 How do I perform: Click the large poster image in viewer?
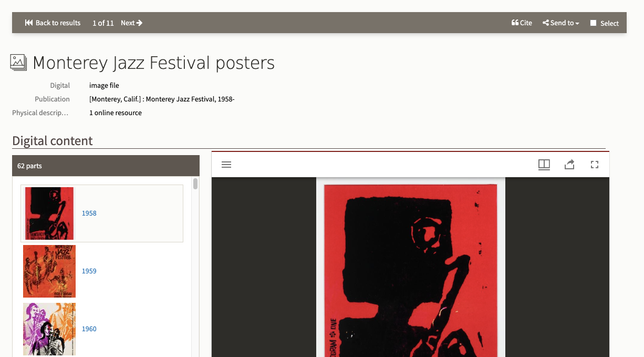410,270
